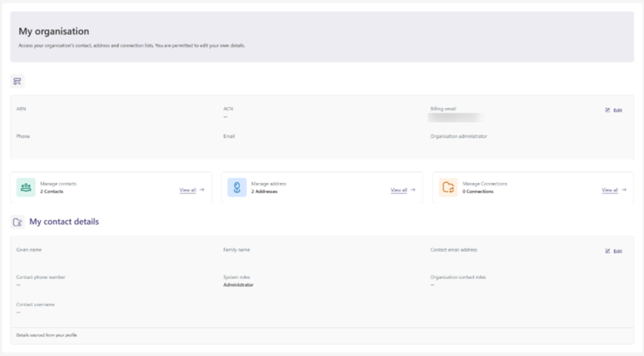
Task: Click the '2 Contacts' count text
Action: pyautogui.click(x=52, y=192)
